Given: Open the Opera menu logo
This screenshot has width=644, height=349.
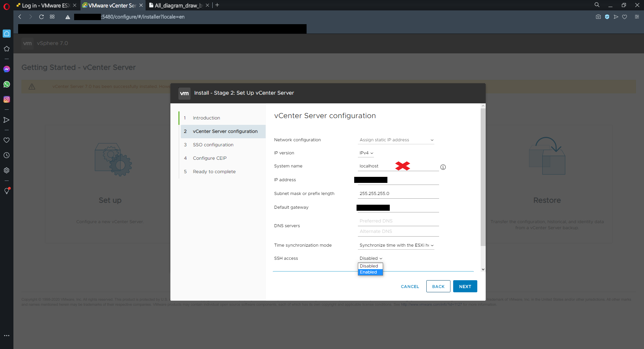Looking at the screenshot, I should 6,6.
